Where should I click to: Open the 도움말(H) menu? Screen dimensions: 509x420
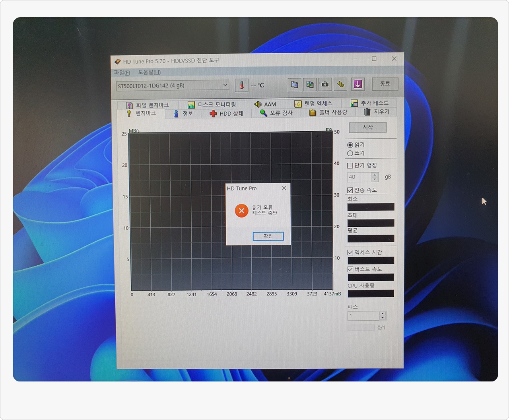coord(150,72)
